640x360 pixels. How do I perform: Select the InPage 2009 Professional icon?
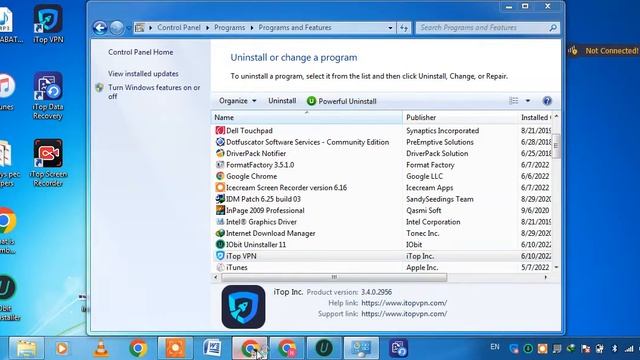point(220,210)
